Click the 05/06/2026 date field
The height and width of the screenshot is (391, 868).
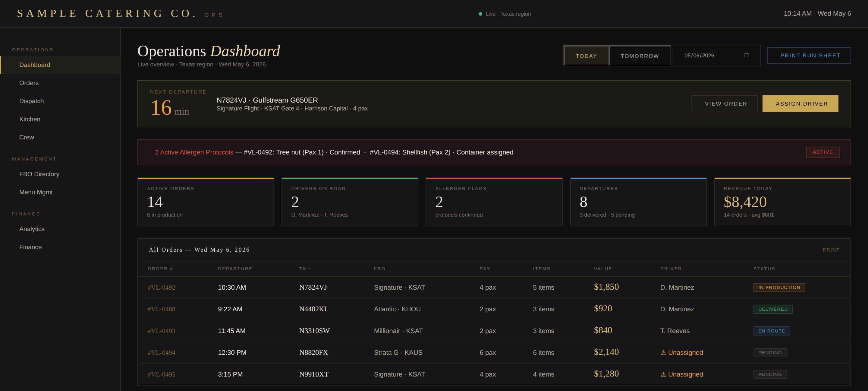coord(716,55)
